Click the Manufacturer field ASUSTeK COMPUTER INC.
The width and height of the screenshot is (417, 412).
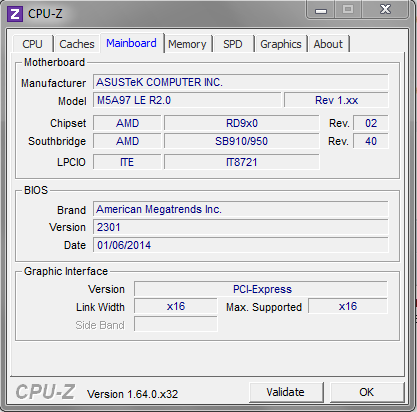(x=241, y=82)
